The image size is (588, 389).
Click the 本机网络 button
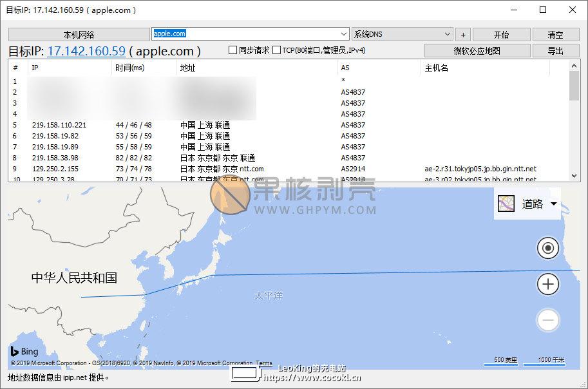pos(79,35)
